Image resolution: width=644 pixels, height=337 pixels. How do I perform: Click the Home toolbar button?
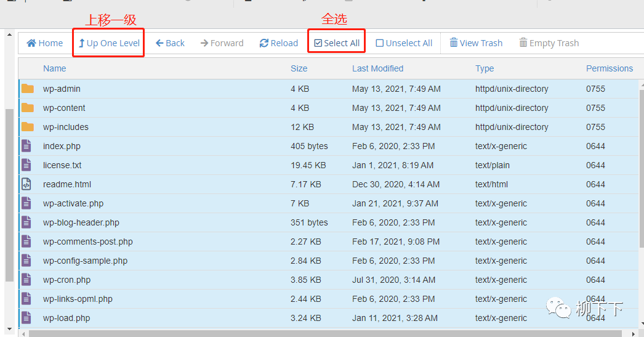[x=44, y=43]
